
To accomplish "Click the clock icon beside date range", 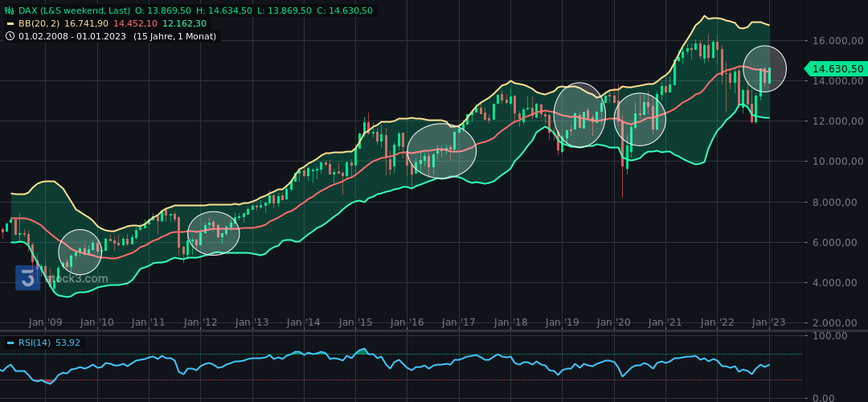I will click(10, 36).
